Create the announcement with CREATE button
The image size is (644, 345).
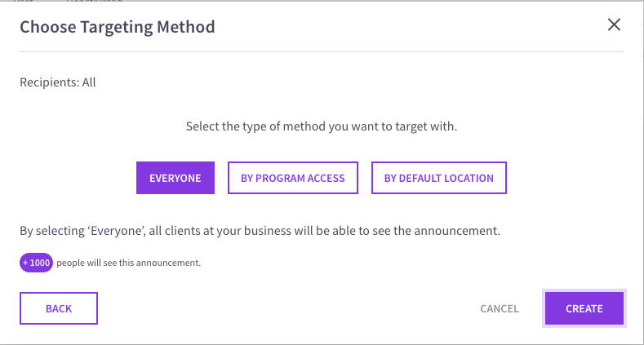point(584,308)
